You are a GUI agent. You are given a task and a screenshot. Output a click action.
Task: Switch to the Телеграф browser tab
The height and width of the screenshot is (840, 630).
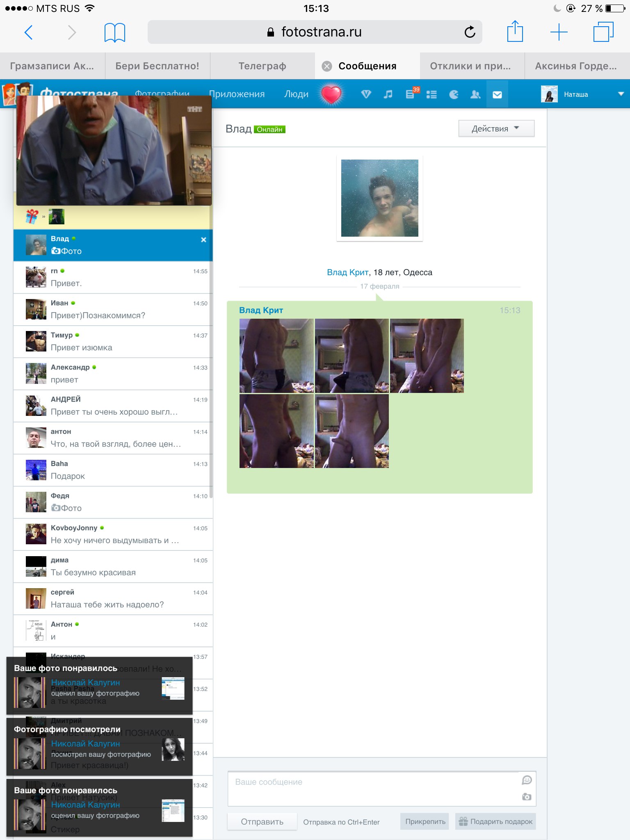tap(262, 66)
